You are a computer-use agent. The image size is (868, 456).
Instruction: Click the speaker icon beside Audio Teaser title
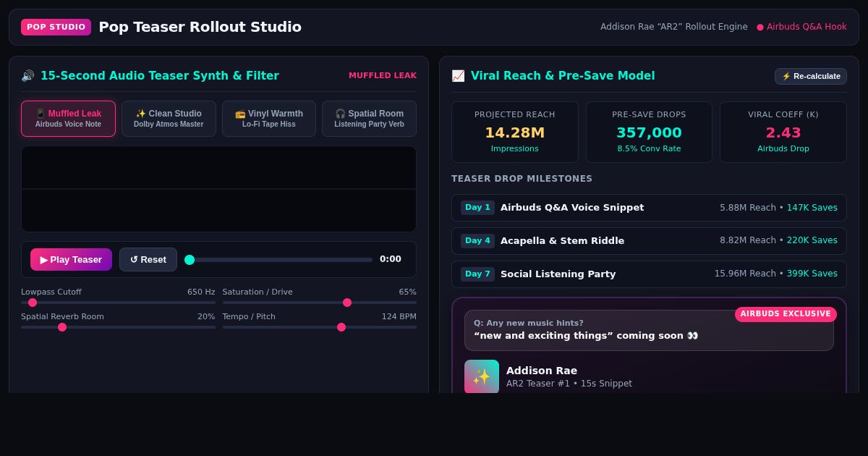pos(27,76)
